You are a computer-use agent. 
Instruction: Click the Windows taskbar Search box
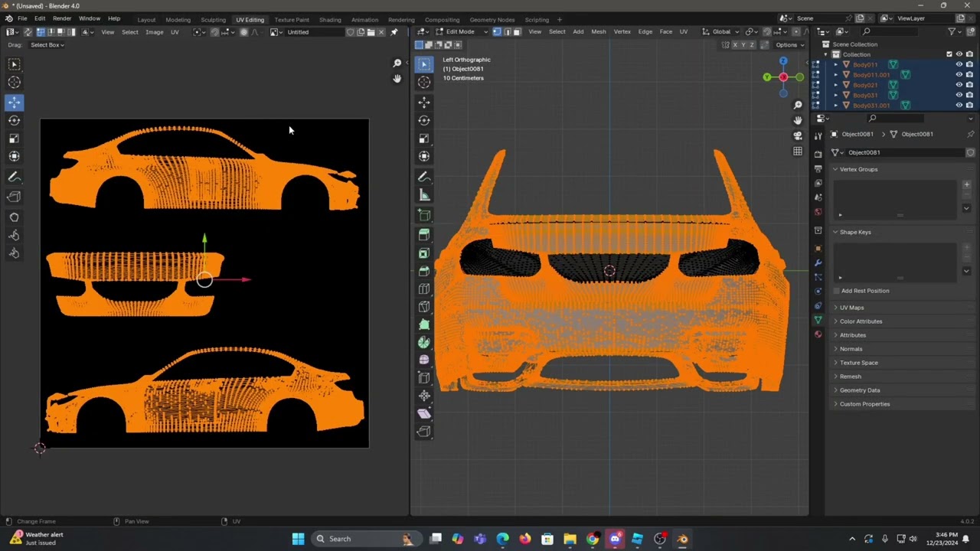366,539
